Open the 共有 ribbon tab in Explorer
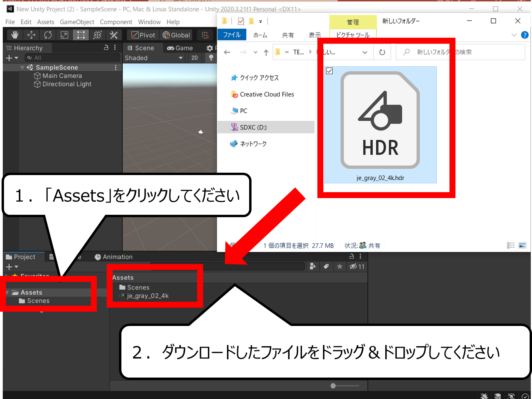The height and width of the screenshot is (399, 532). [288, 35]
